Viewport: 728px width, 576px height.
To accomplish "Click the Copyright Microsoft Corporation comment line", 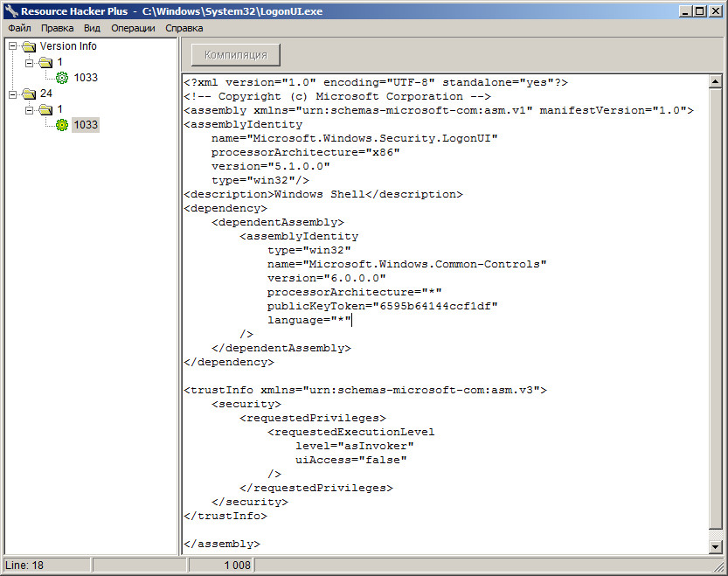I will 337,97.
